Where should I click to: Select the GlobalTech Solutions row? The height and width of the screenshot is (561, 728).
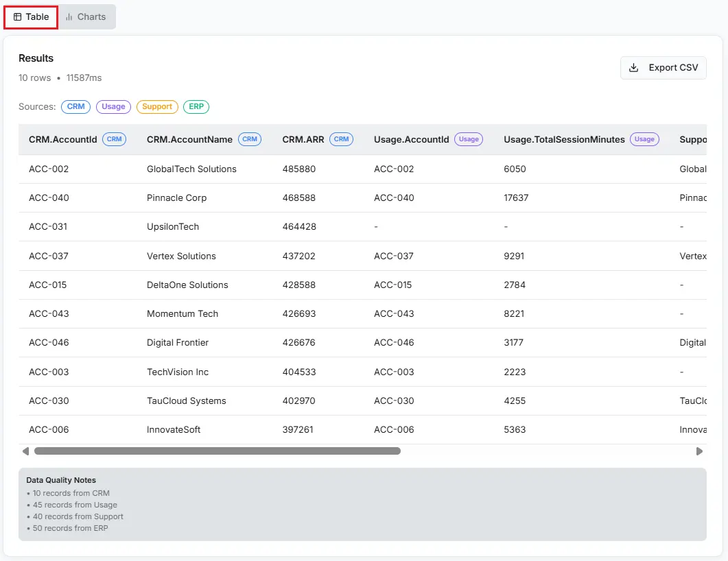click(191, 169)
